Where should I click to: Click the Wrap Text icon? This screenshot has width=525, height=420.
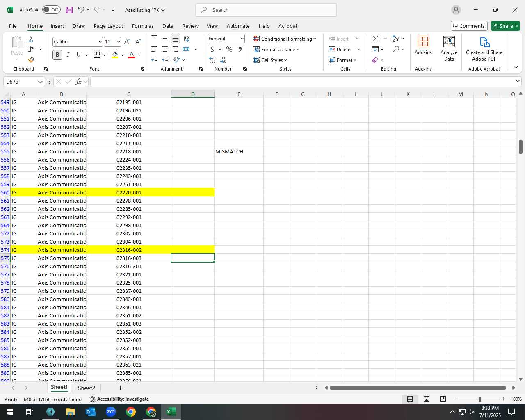click(187, 39)
